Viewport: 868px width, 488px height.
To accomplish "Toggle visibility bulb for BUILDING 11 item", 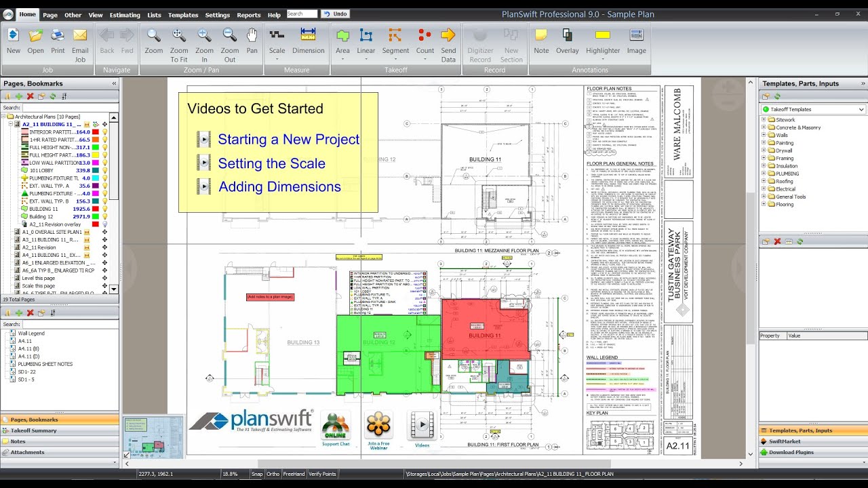I will (x=105, y=209).
